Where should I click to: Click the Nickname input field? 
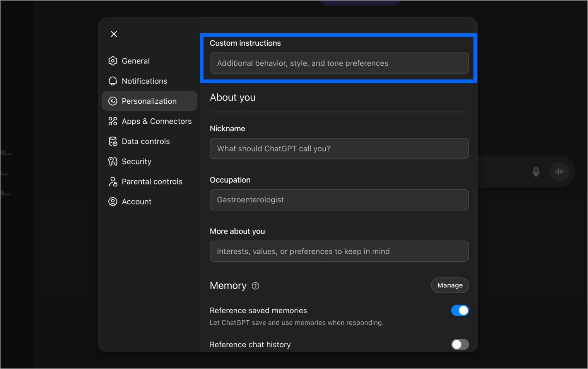tap(339, 149)
